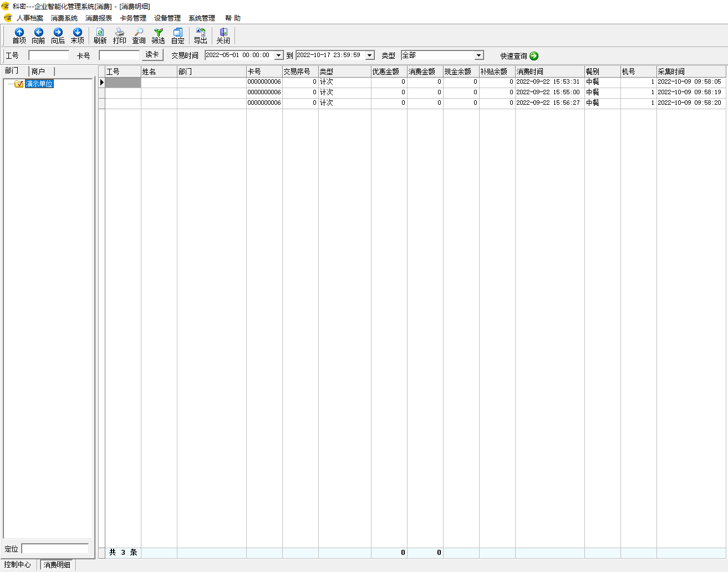The width and height of the screenshot is (728, 572).
Task: Switch to 控制中心 bottom tab
Action: 18,565
